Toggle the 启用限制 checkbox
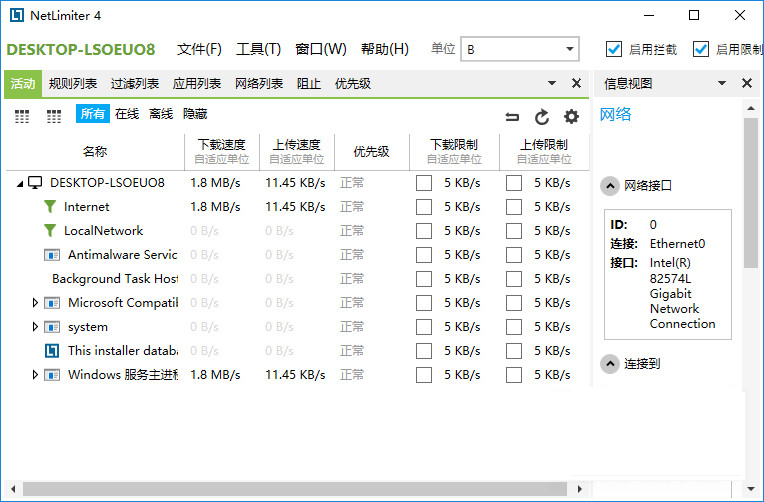 point(701,49)
